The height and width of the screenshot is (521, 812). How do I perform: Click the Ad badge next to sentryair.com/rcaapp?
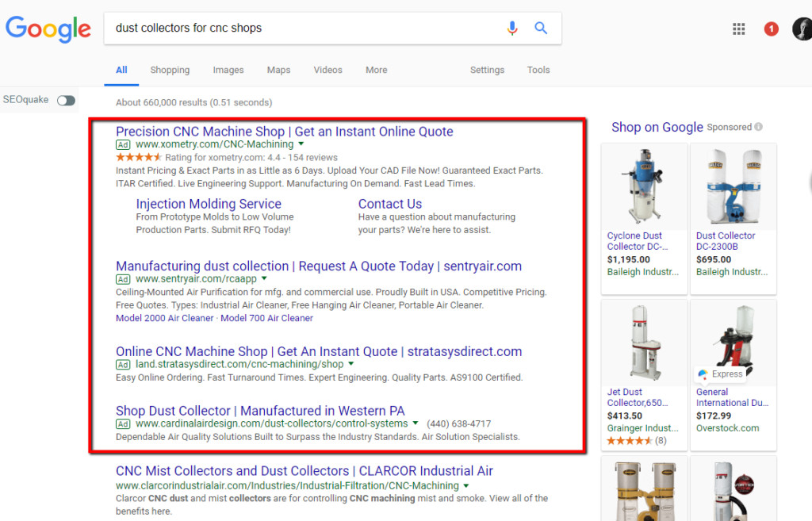123,280
